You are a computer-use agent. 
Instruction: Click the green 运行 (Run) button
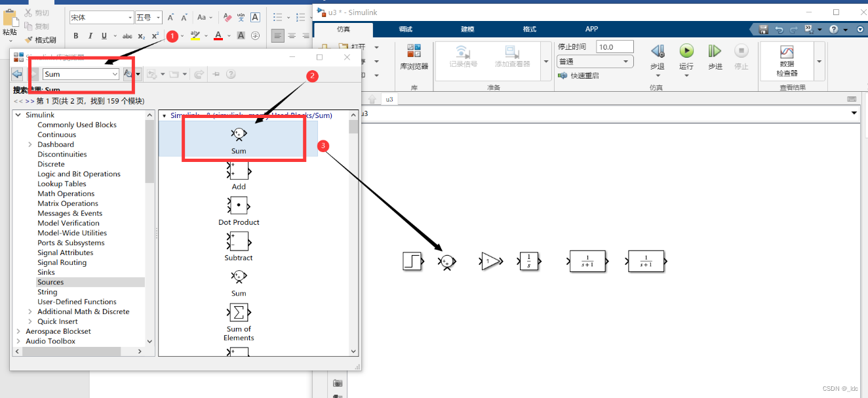(686, 57)
